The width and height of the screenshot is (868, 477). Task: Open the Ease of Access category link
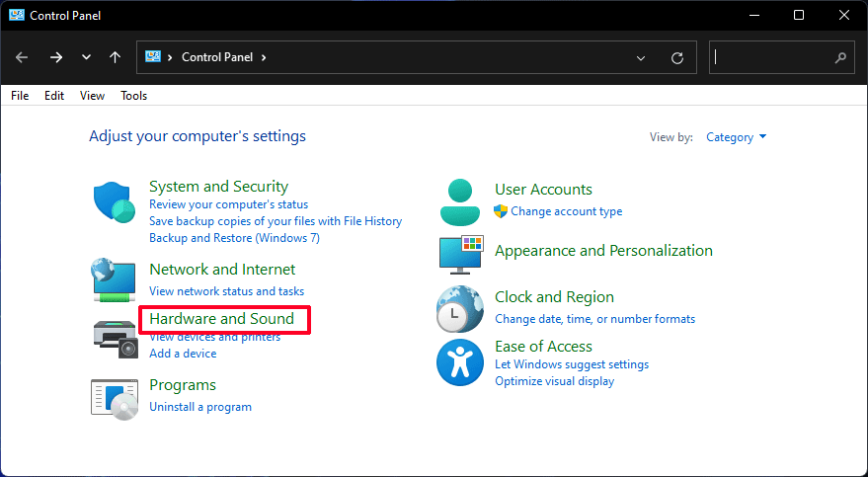[543, 347]
